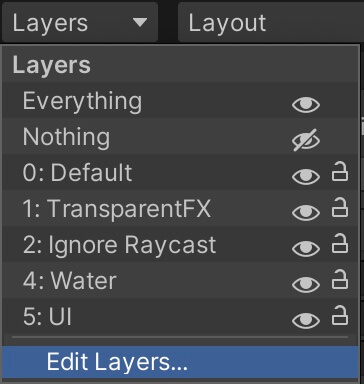Click the padlock icon for Ignore Raycast
364x384 pixels.
pos(340,244)
